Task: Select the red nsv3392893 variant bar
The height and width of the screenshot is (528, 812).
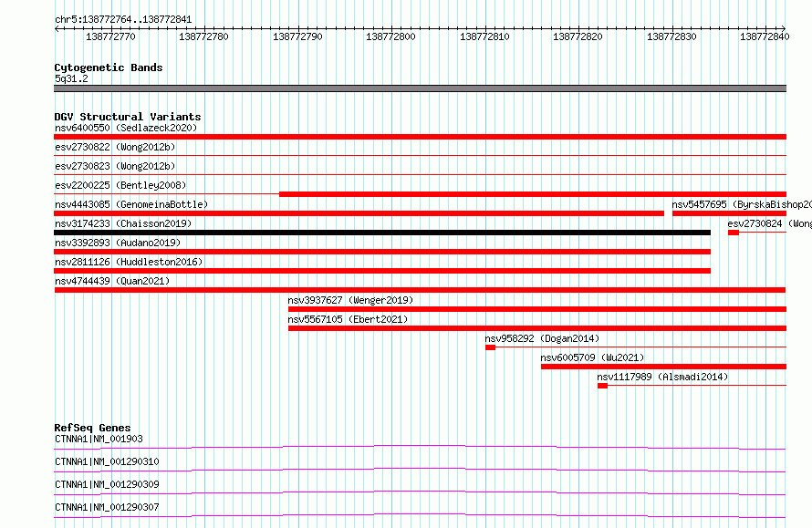Action: pos(382,252)
